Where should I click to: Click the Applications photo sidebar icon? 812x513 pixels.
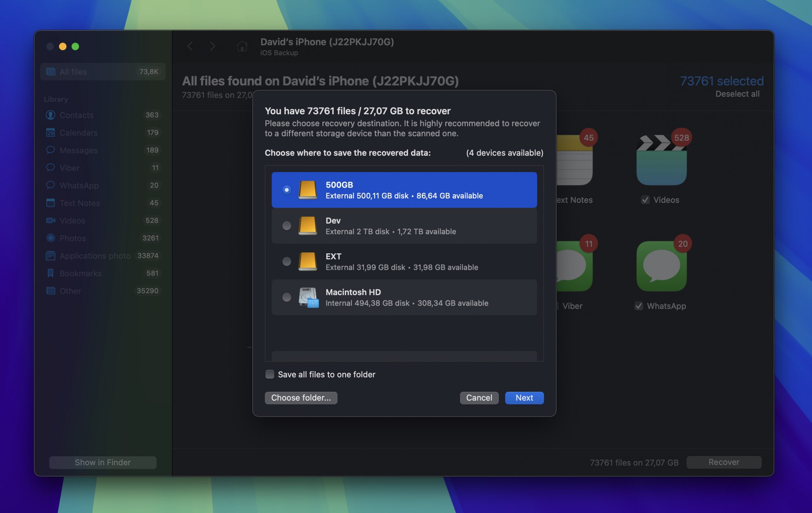[50, 256]
